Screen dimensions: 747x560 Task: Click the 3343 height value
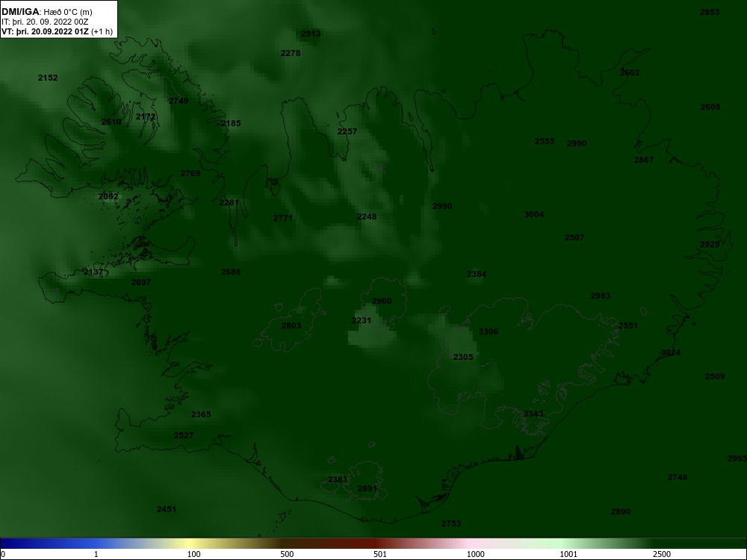click(x=533, y=414)
